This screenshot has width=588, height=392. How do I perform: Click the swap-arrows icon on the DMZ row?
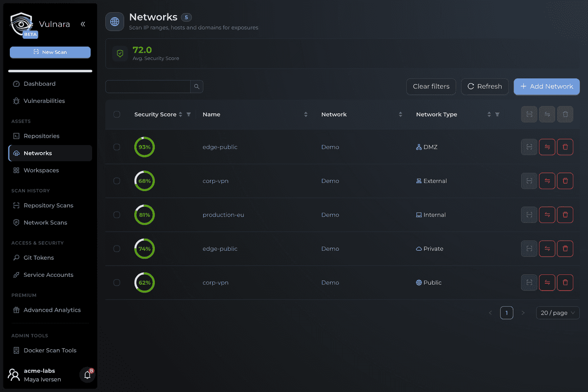[x=547, y=147]
